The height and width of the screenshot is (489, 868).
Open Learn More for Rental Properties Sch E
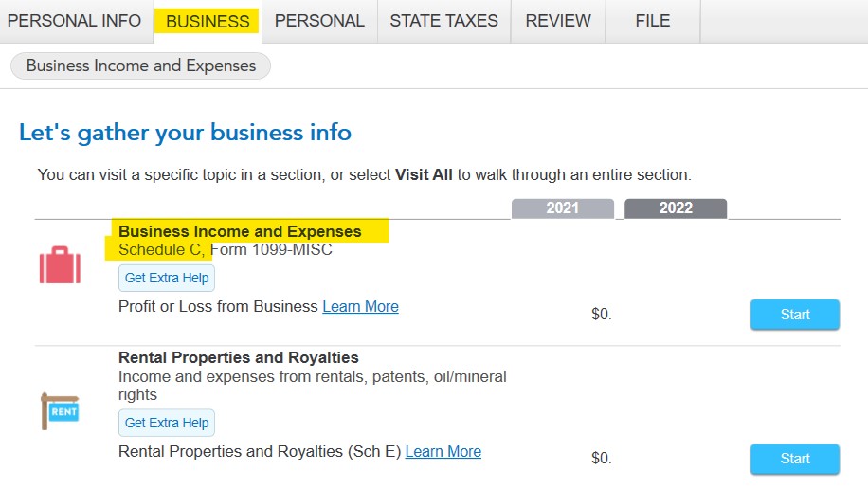click(443, 452)
